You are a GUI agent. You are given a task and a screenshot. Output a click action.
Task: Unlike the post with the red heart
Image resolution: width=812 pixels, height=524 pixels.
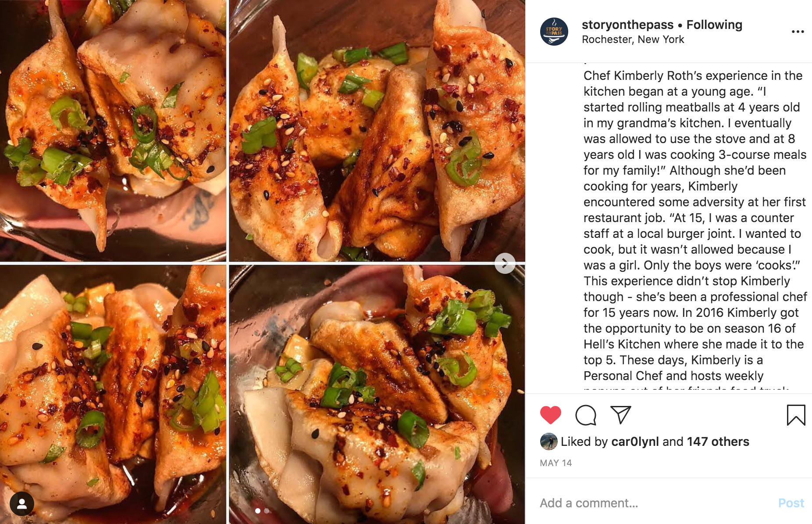550,415
